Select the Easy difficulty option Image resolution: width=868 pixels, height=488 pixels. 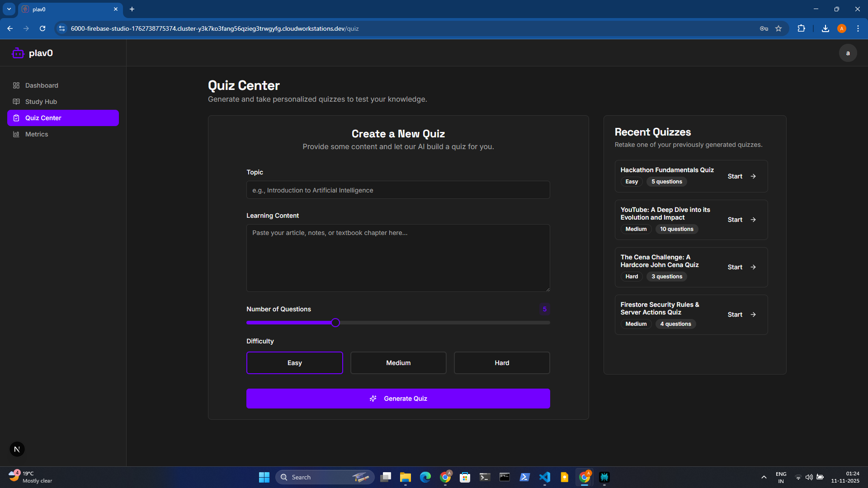[x=294, y=363]
